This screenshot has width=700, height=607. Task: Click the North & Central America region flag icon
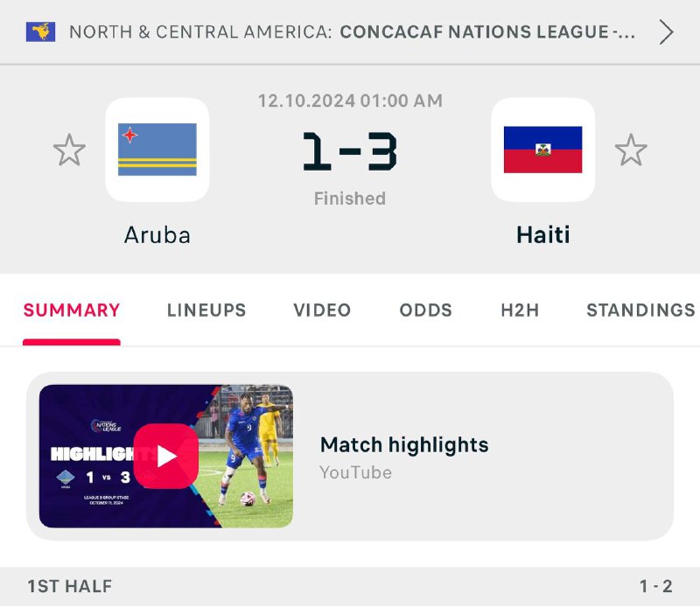click(41, 32)
